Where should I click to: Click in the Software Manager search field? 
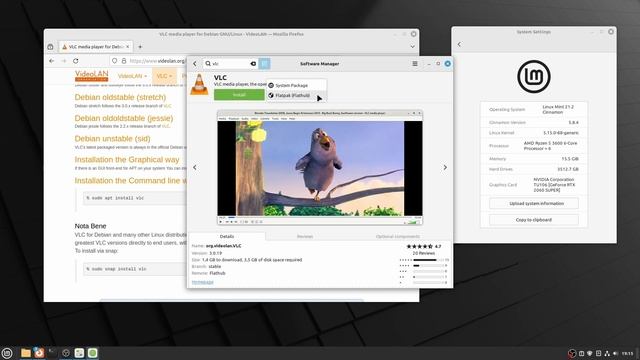231,64
